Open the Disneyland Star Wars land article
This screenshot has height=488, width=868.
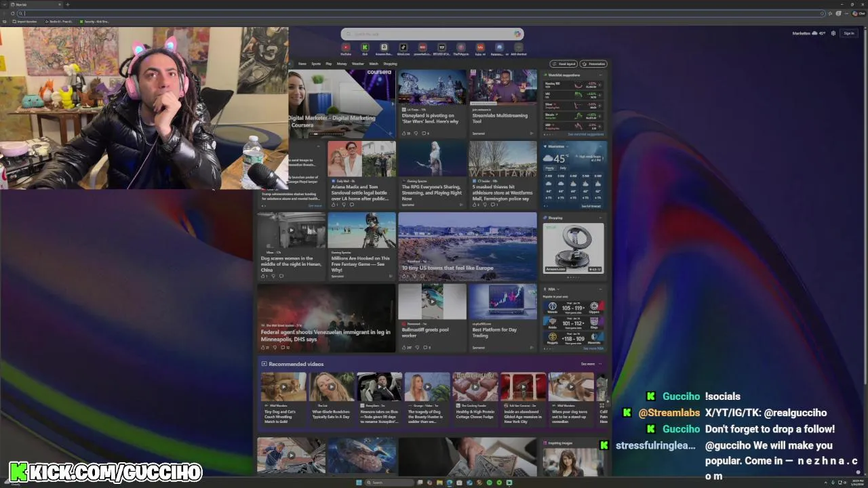pyautogui.click(x=432, y=104)
